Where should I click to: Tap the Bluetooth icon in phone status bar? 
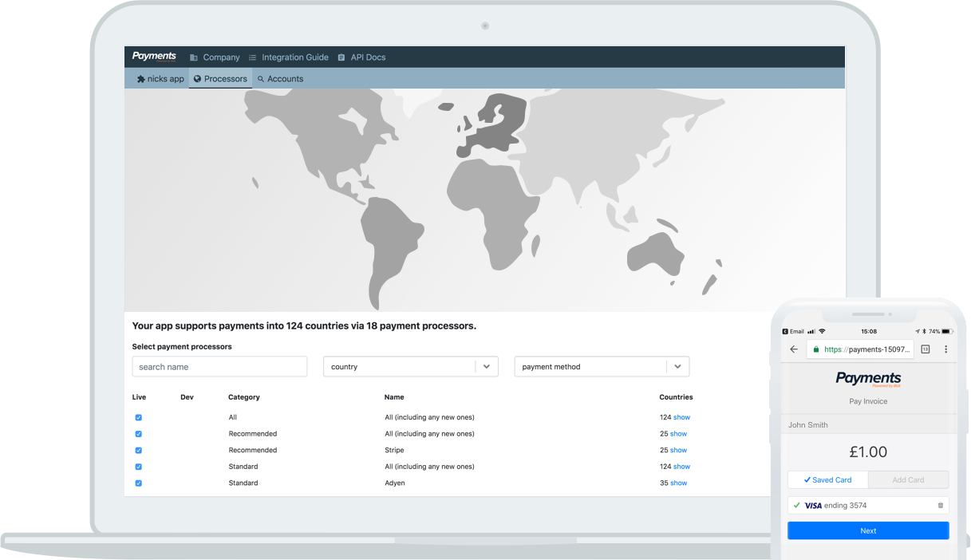click(924, 331)
